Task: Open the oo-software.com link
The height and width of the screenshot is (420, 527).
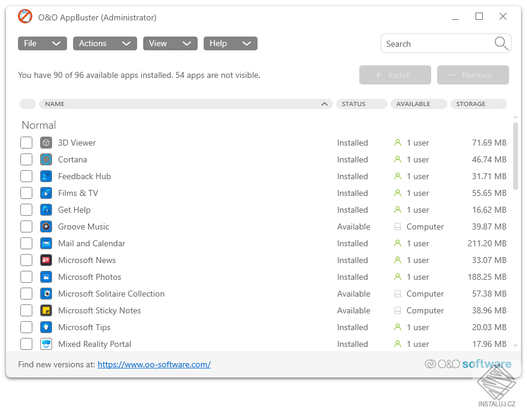Action: pos(154,364)
